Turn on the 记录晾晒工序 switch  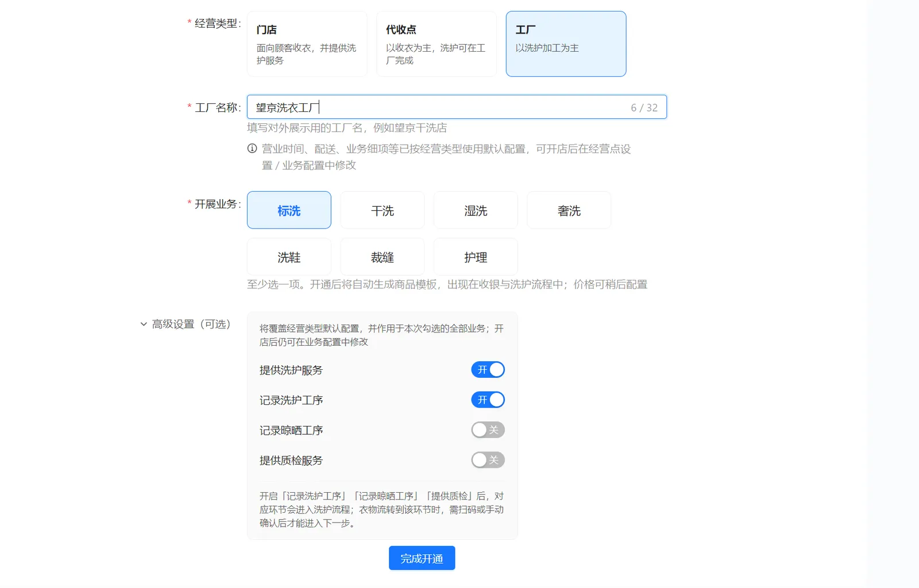tap(488, 430)
